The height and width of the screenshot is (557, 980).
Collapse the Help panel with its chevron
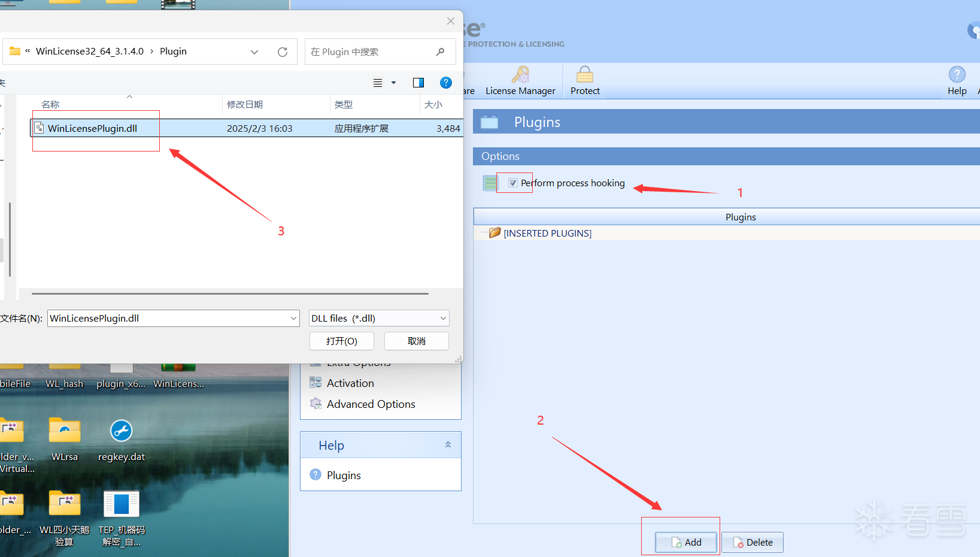point(448,444)
